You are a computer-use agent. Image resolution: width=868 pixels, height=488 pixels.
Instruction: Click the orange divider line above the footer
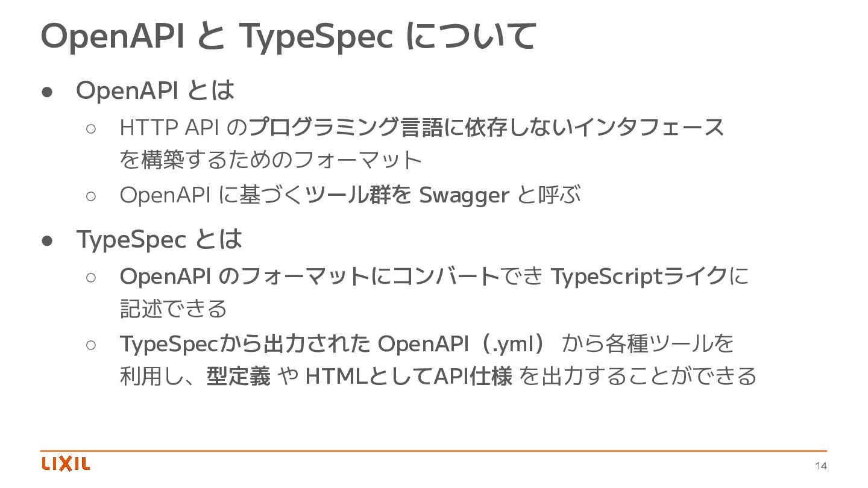pos(433,451)
